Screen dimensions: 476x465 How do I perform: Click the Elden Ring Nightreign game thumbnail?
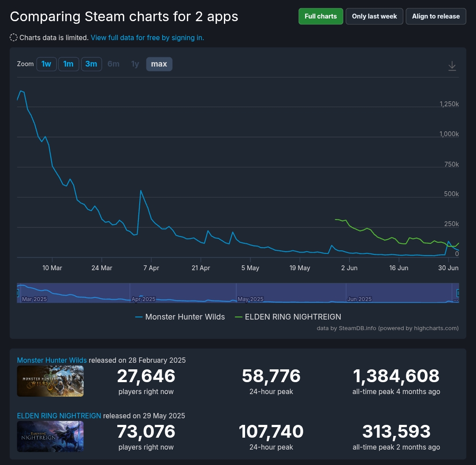[x=50, y=437]
